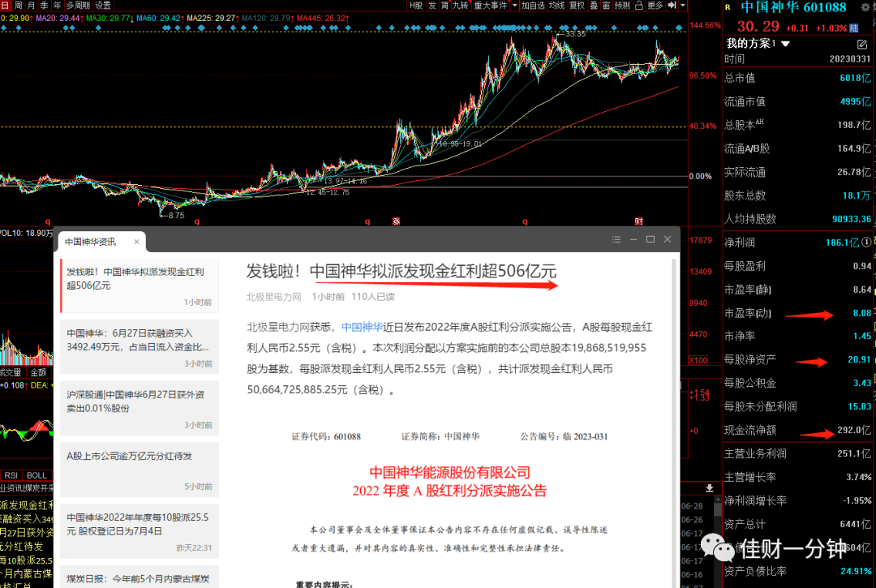
Task: Click the blue 融 badge next to +1.03%
Action: (x=853, y=28)
